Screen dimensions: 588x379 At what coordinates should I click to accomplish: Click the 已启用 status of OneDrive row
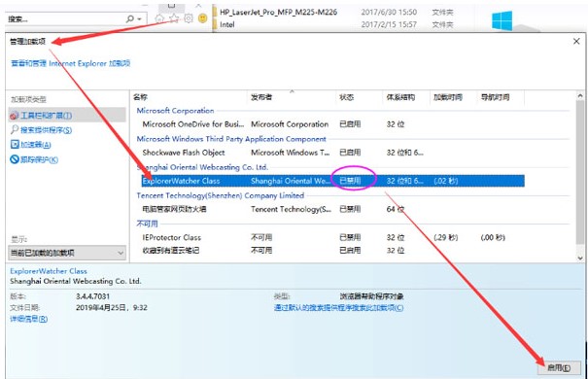click(350, 124)
